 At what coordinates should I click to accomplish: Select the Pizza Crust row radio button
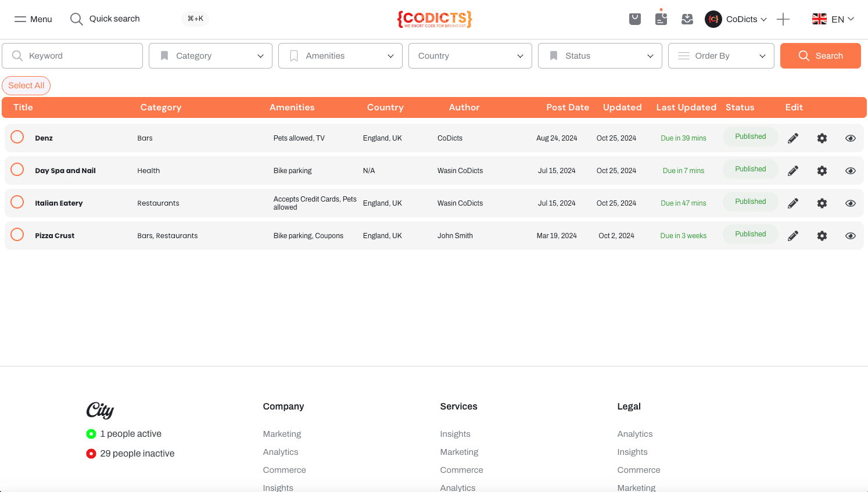17,235
